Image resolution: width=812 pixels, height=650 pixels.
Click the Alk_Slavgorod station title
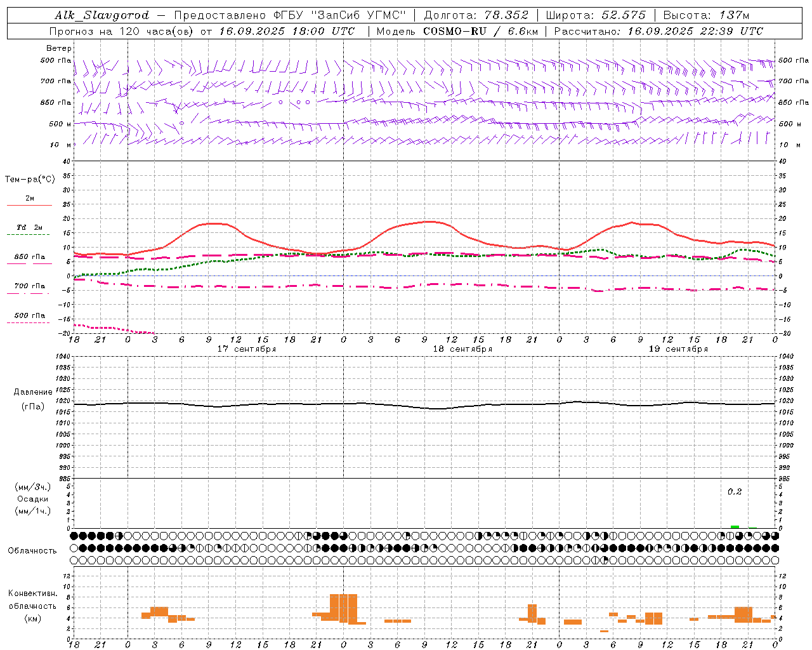(102, 15)
